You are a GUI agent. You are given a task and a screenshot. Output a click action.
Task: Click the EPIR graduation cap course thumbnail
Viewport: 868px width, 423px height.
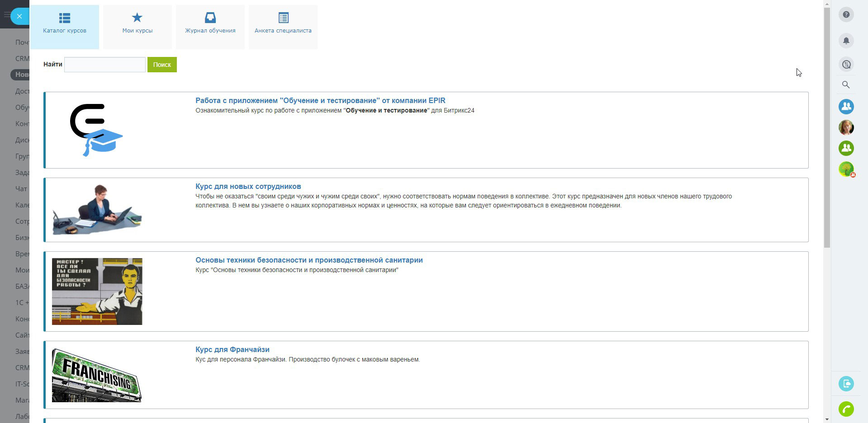click(96, 130)
